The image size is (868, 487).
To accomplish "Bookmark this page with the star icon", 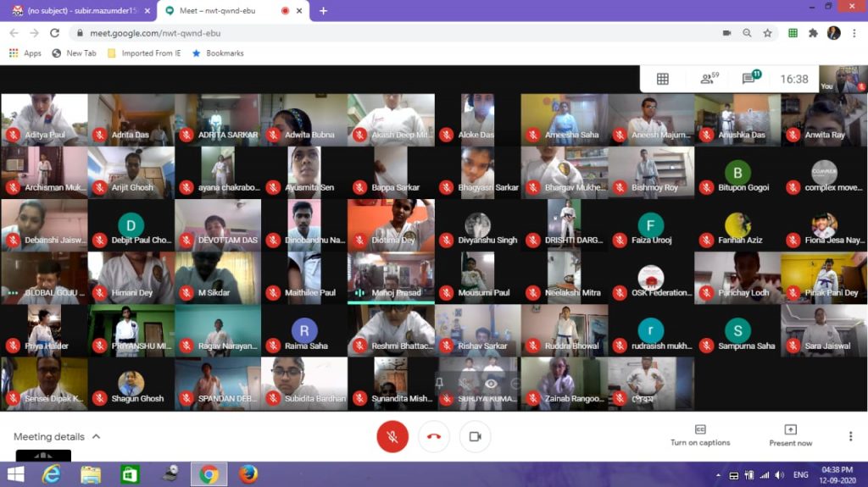I will pyautogui.click(x=767, y=33).
